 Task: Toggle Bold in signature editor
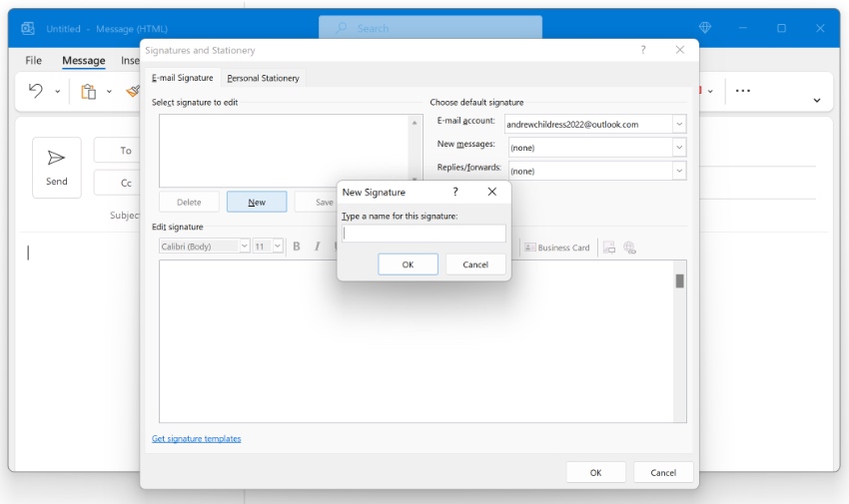point(297,247)
